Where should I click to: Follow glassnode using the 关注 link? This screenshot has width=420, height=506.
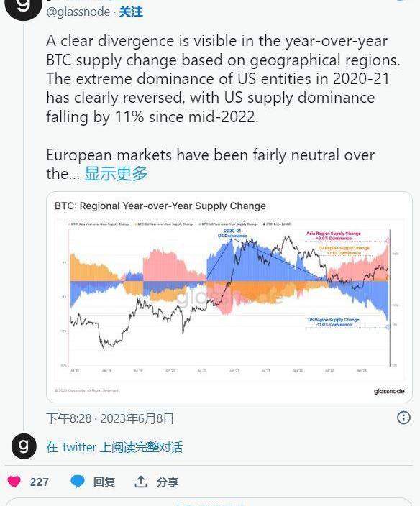[x=131, y=12]
